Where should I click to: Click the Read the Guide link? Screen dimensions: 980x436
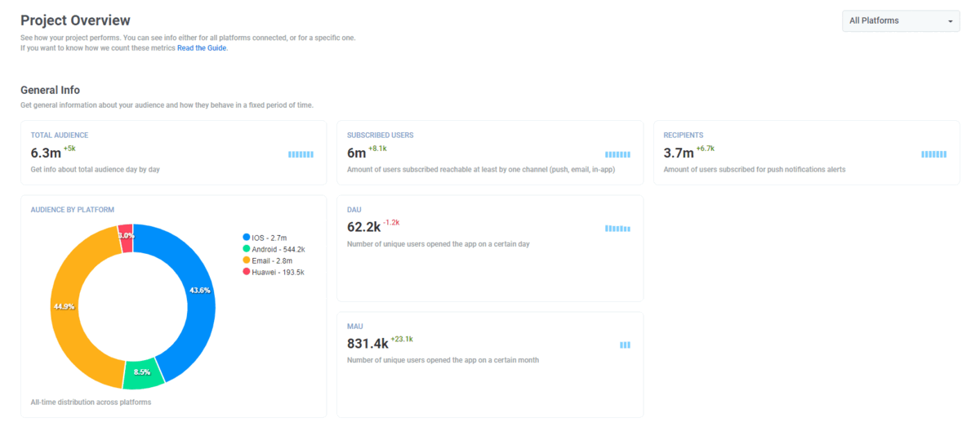203,48
